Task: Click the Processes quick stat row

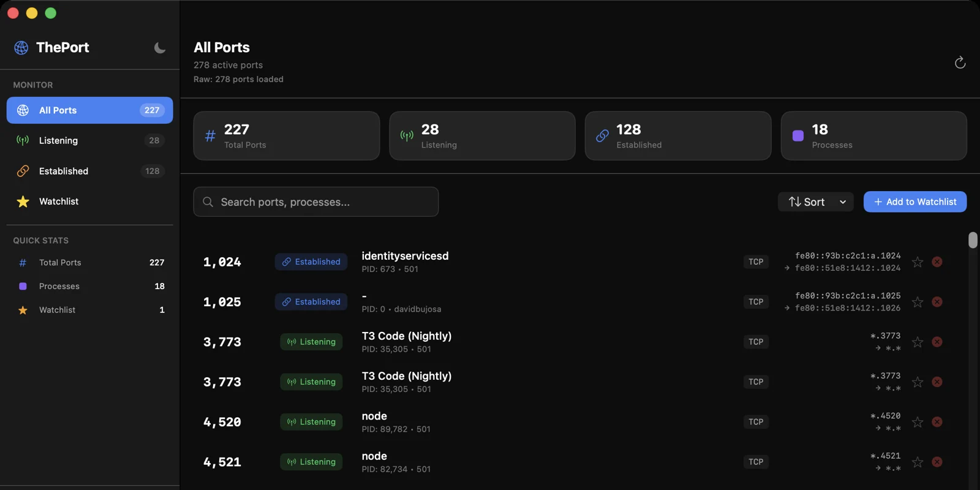Action: 89,286
